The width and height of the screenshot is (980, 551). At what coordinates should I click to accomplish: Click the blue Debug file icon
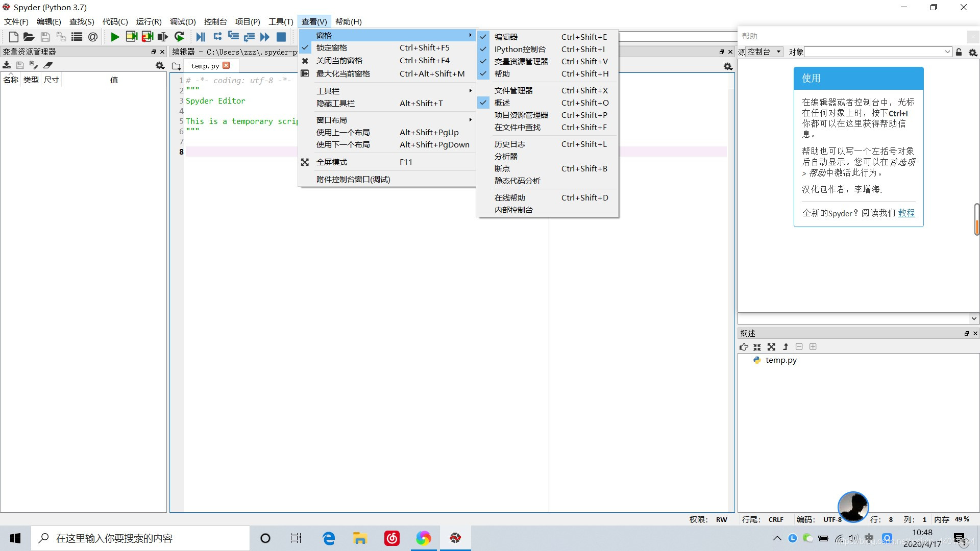click(201, 37)
